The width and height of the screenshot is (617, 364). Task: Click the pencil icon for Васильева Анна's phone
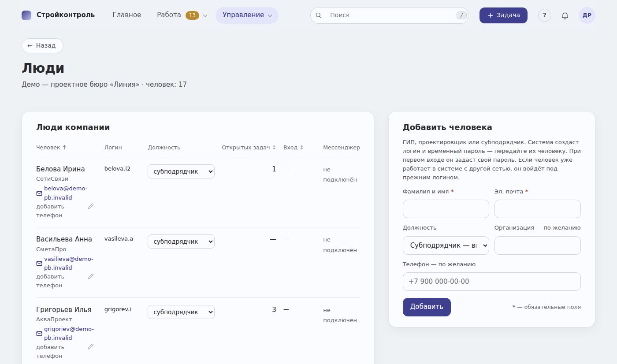tap(91, 276)
